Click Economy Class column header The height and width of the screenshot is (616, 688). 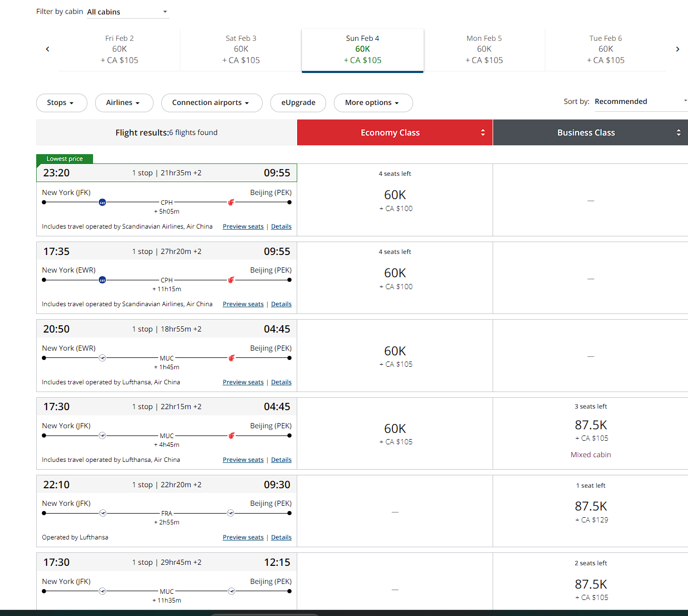(x=395, y=132)
